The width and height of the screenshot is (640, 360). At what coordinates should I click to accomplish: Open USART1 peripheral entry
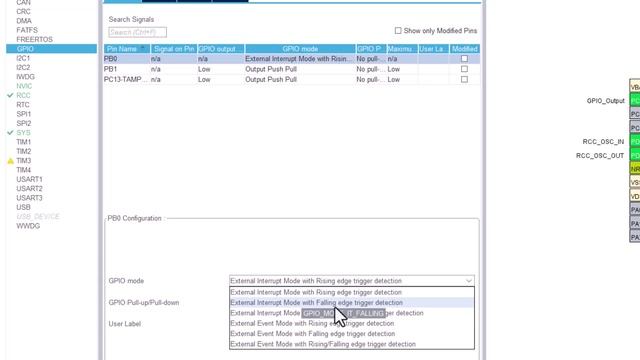click(x=29, y=179)
